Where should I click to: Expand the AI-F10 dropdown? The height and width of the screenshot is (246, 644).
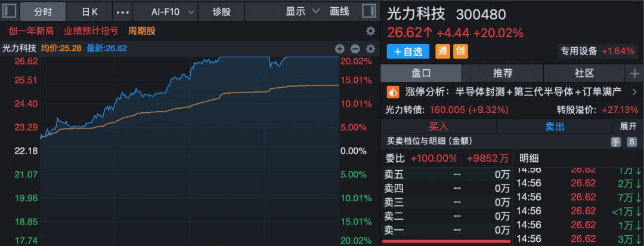(173, 11)
